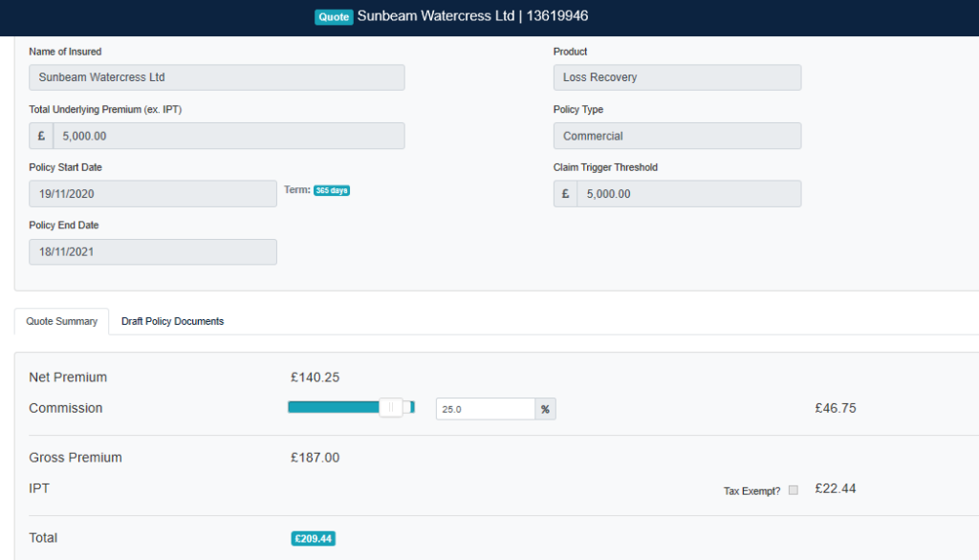
Task: Click the Total Underlying Premium amount field
Action: [x=228, y=136]
